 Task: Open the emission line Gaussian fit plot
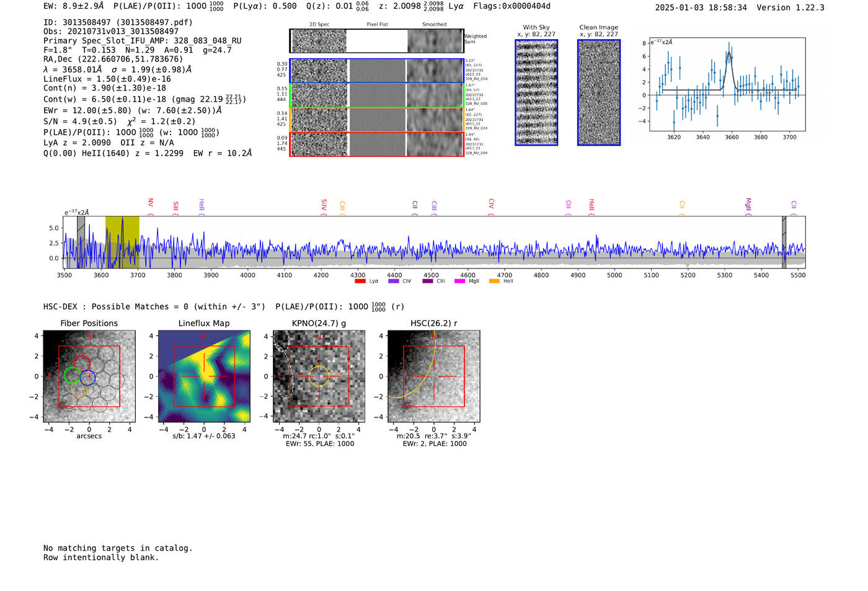point(727,85)
